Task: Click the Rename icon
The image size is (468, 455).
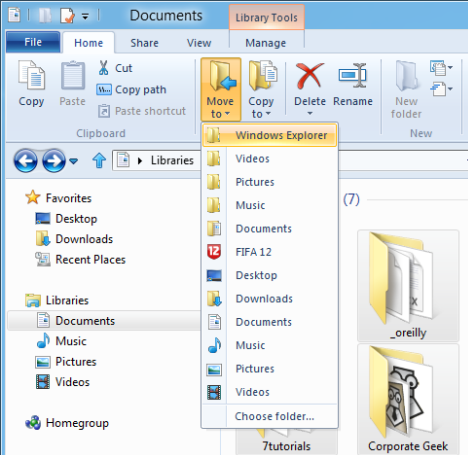Action: click(x=353, y=75)
